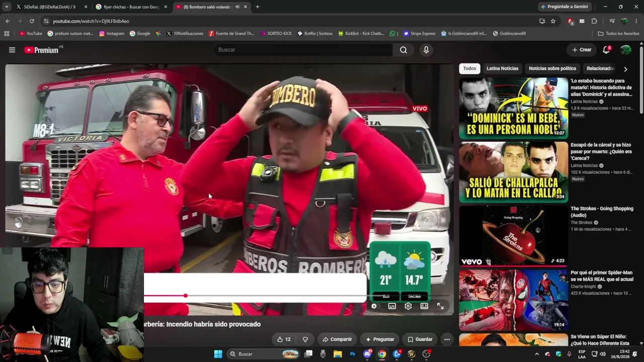Open 'Escapó de la cárcel' video title
Screen dimensions: 644x362
601,151
